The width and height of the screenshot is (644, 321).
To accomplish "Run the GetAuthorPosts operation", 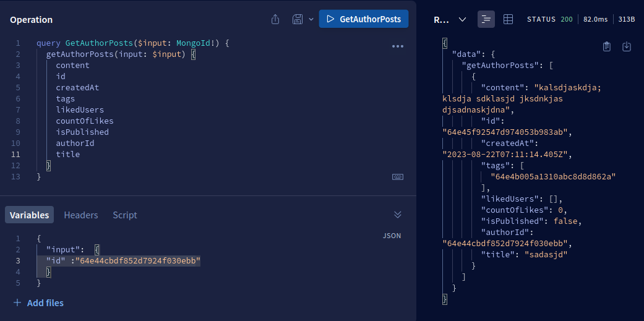I will [364, 19].
